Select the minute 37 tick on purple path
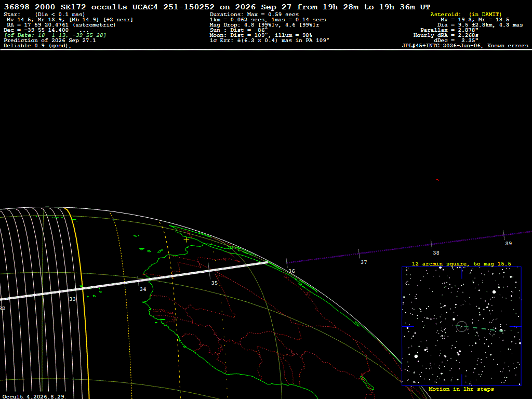This screenshot has height=399, width=532. pos(358,253)
